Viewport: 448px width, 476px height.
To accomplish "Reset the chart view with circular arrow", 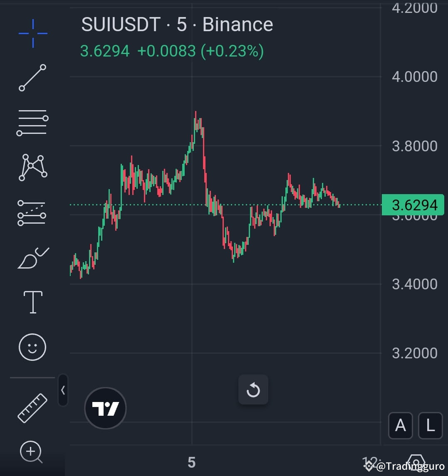I will pos(253,390).
